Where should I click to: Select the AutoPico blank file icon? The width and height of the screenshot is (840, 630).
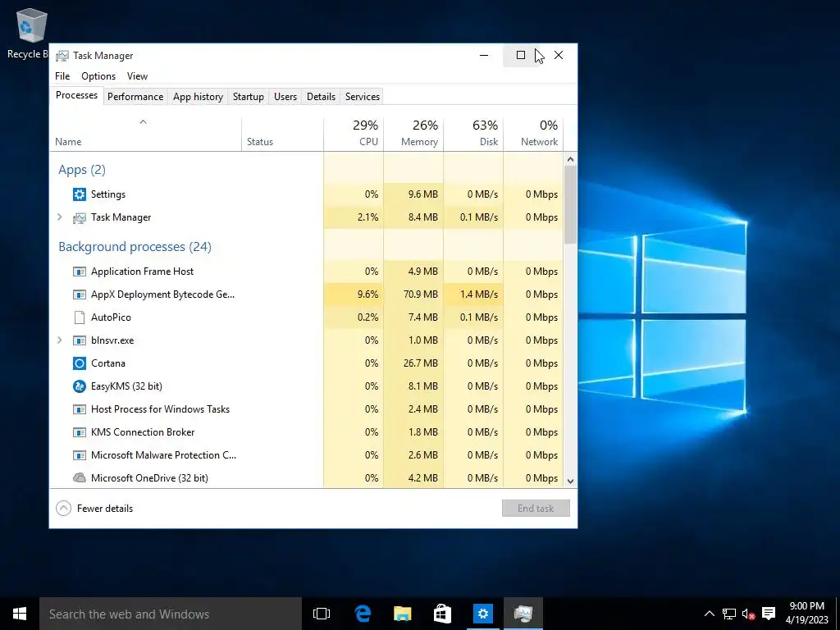click(x=80, y=317)
